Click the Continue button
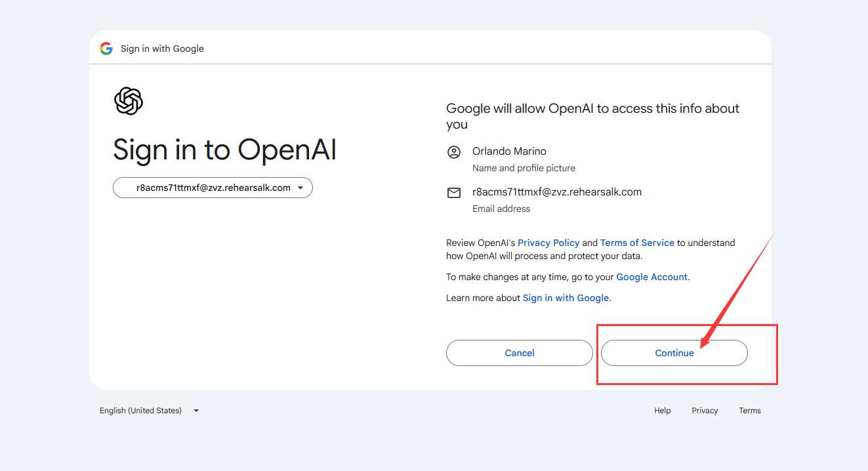 point(674,353)
